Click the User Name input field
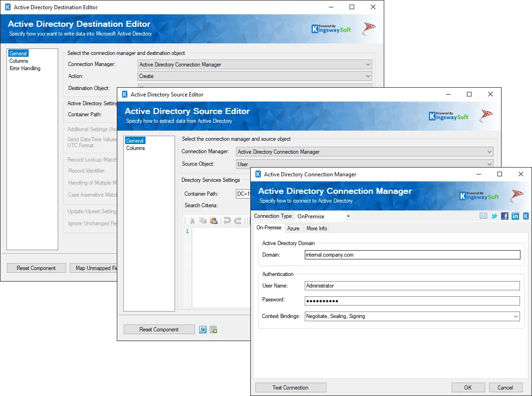The height and width of the screenshot is (396, 532). 412,286
